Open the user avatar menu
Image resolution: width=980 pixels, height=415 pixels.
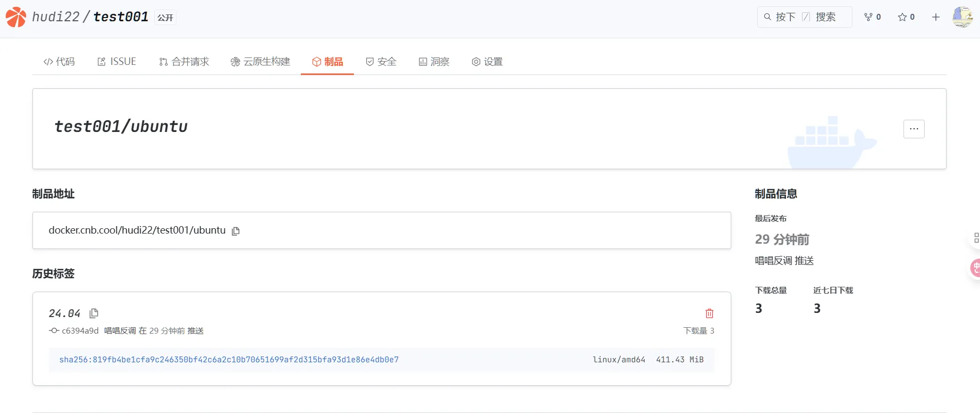[962, 17]
